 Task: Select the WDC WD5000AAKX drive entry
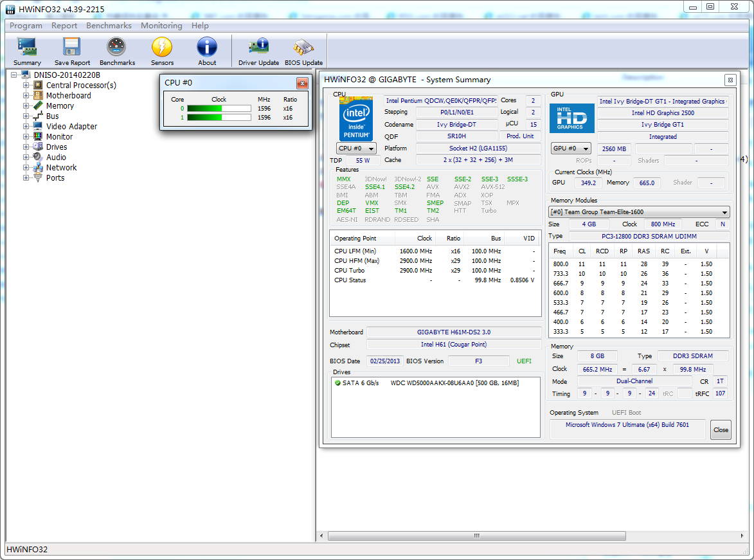(x=454, y=383)
